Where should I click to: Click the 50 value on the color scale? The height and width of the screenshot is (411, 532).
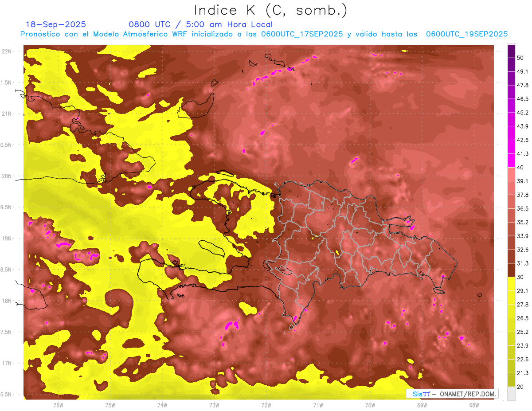(x=520, y=58)
